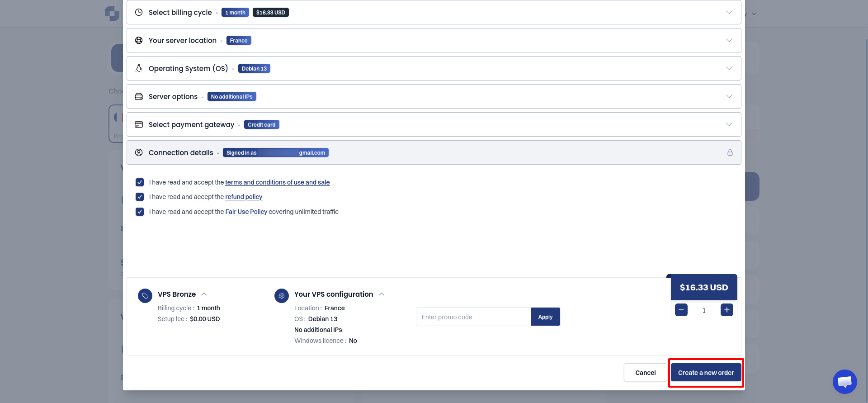Open terms and conditions of use and sale link
Image resolution: width=868 pixels, height=403 pixels.
[278, 182]
